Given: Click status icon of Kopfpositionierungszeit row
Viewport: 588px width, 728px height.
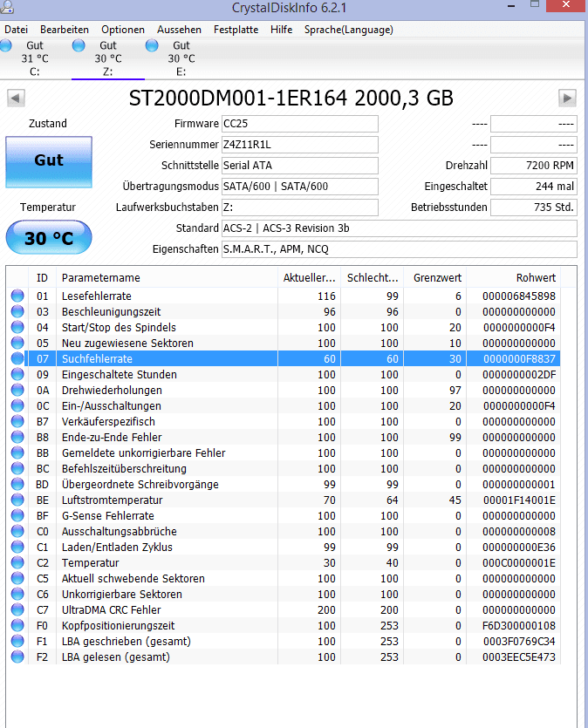Looking at the screenshot, I should tap(17, 625).
